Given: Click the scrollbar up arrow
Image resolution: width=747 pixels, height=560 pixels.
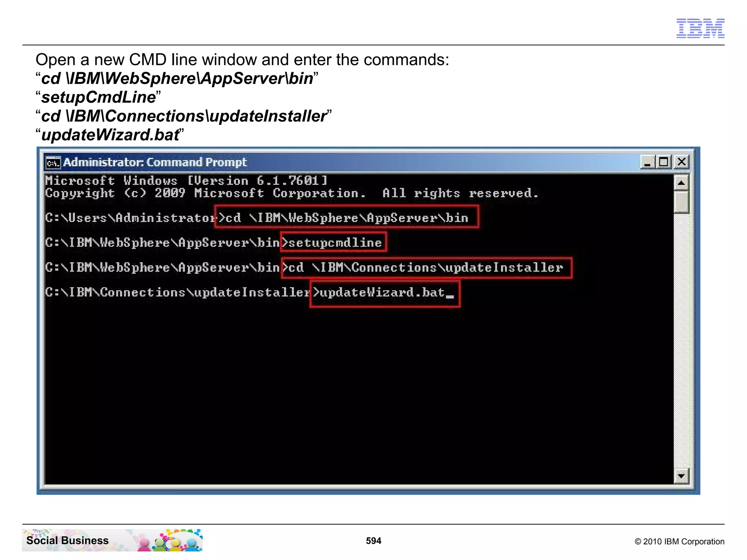Looking at the screenshot, I should tap(681, 183).
